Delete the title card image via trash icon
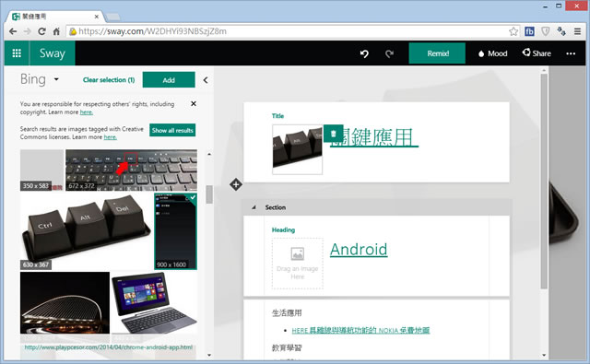The width and height of the screenshot is (590, 364). coord(334,134)
